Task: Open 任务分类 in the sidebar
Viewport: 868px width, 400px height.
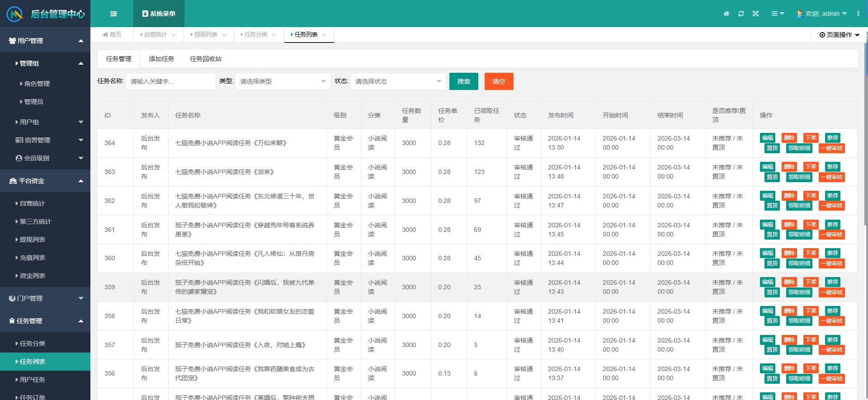Action: tap(33, 344)
